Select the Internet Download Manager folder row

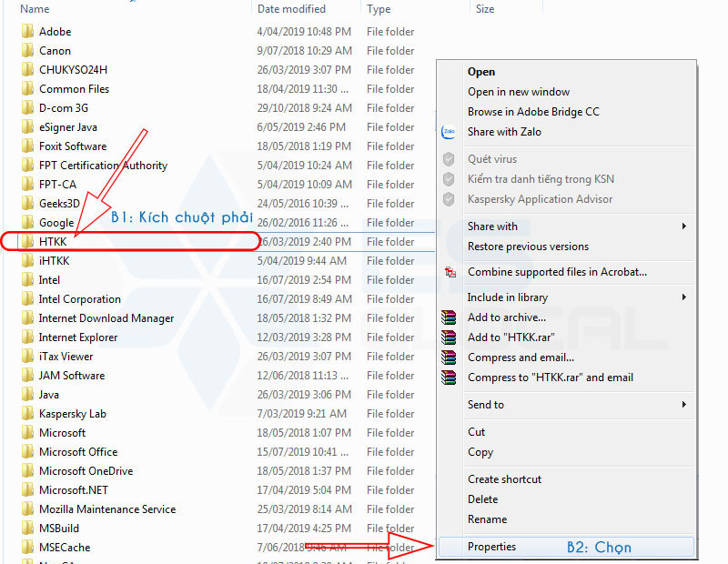106,318
